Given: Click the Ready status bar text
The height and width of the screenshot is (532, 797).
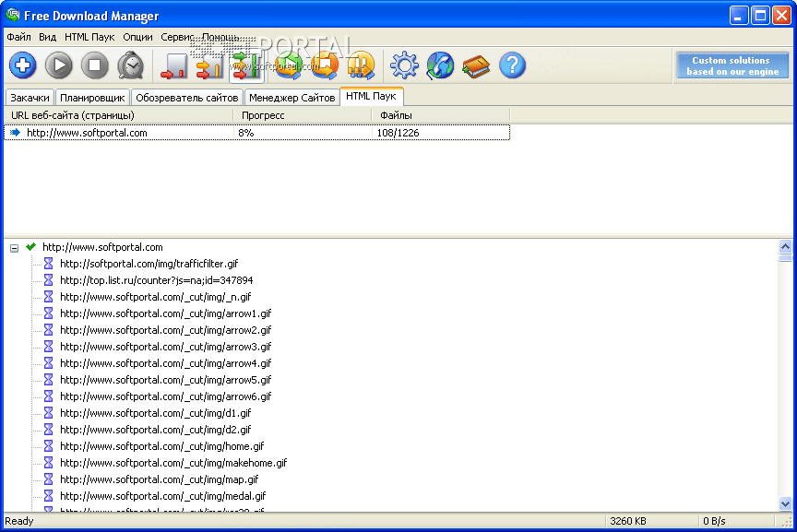Looking at the screenshot, I should point(19,521).
